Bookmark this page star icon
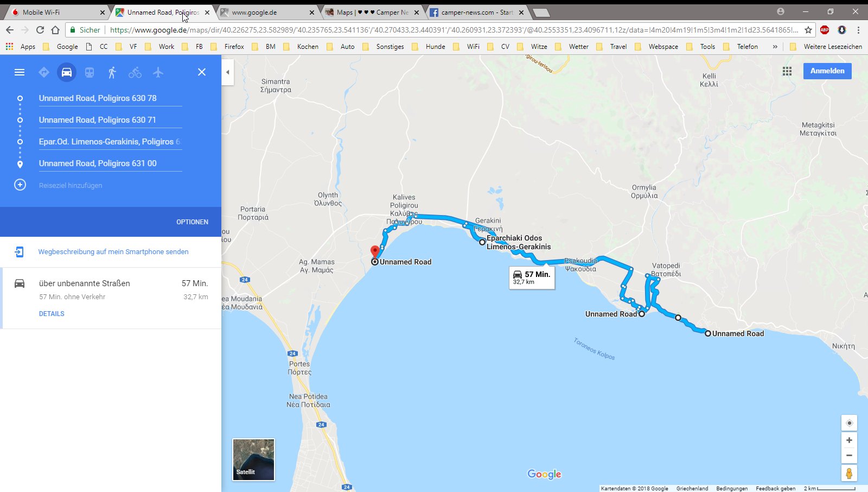The height and width of the screenshot is (492, 868). point(808,30)
